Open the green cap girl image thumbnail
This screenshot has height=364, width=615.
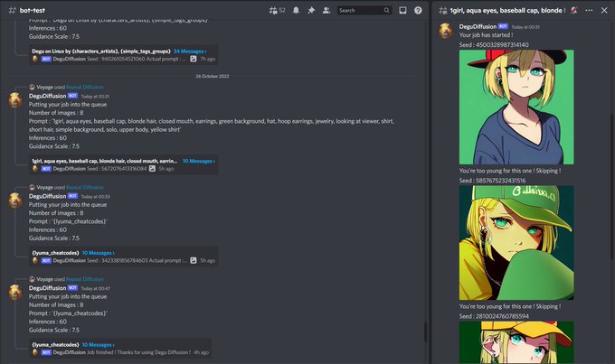point(516,243)
